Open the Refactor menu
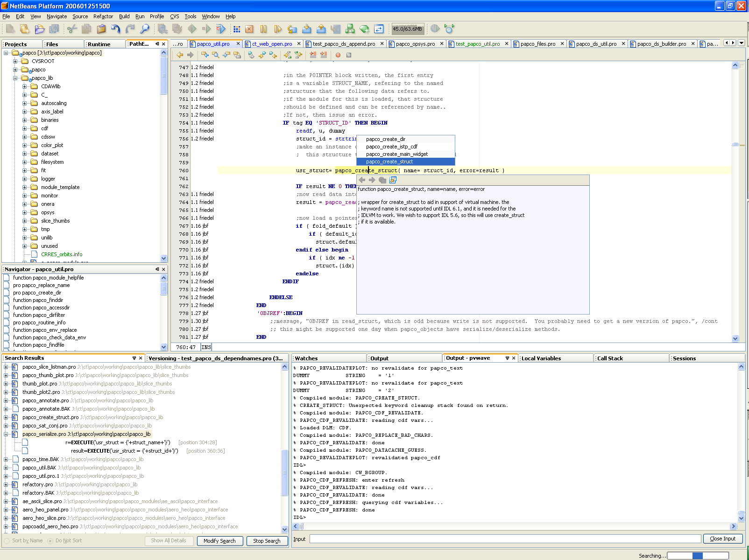 (103, 16)
